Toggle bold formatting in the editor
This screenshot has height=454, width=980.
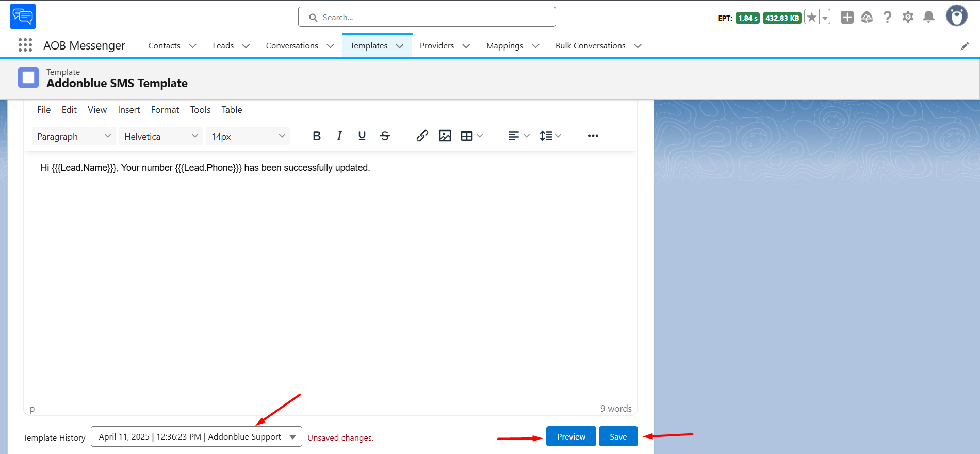[x=317, y=136]
